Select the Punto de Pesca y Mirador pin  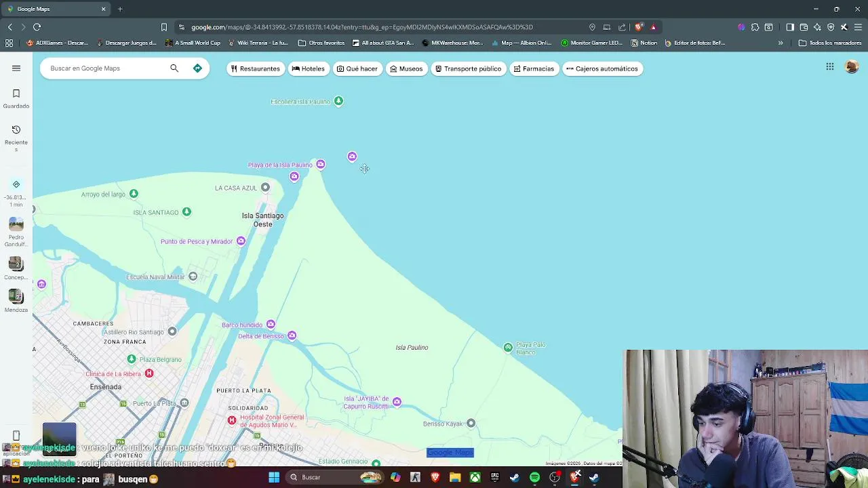point(241,241)
